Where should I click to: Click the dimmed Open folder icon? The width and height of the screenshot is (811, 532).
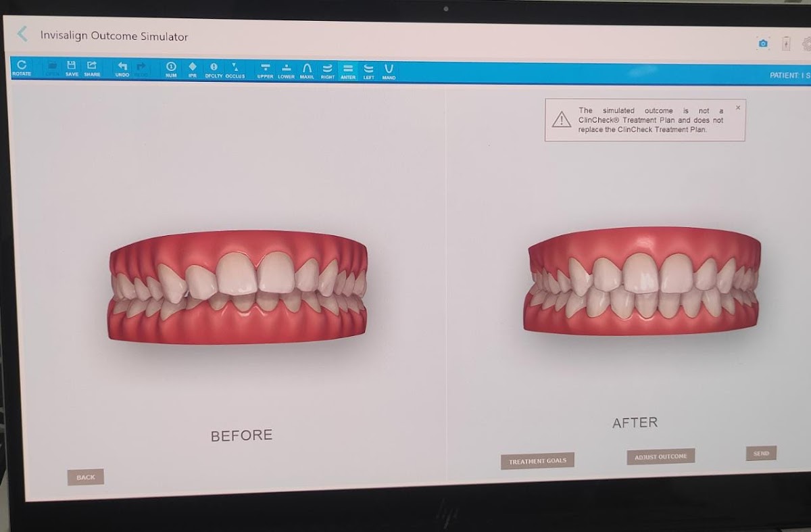[x=53, y=67]
